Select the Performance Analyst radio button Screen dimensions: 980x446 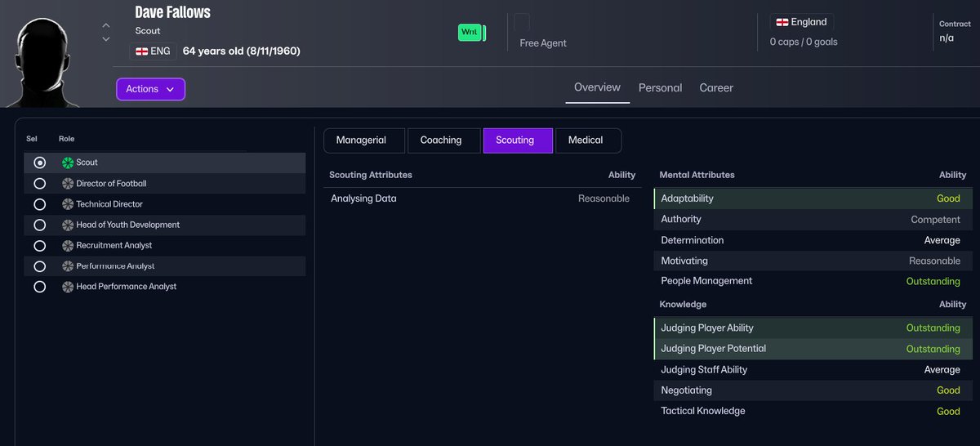pos(39,266)
